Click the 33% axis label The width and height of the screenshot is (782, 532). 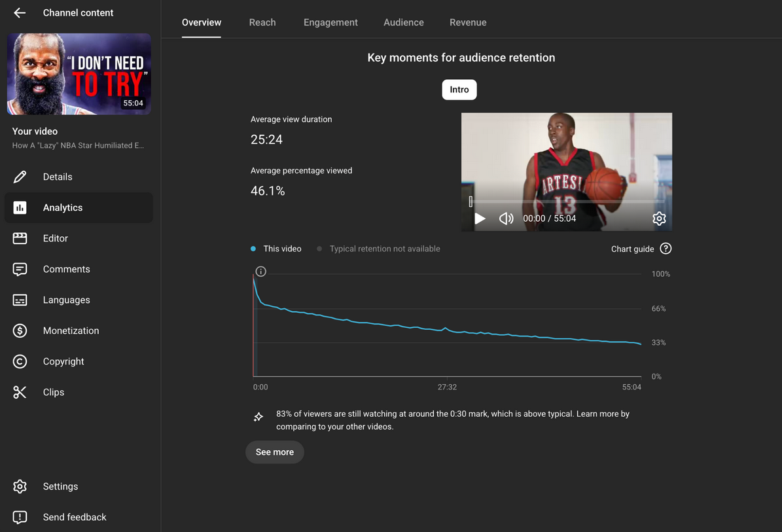click(658, 342)
